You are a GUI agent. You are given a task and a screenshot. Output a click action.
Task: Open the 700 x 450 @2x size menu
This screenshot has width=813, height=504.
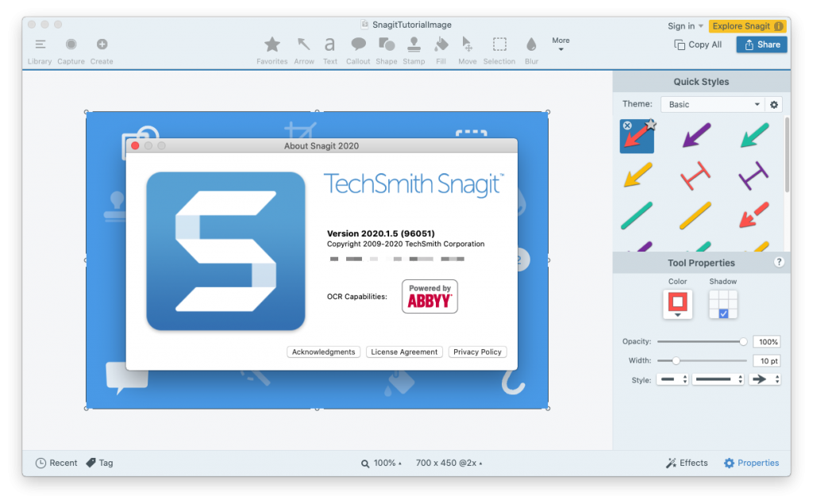[x=449, y=463]
